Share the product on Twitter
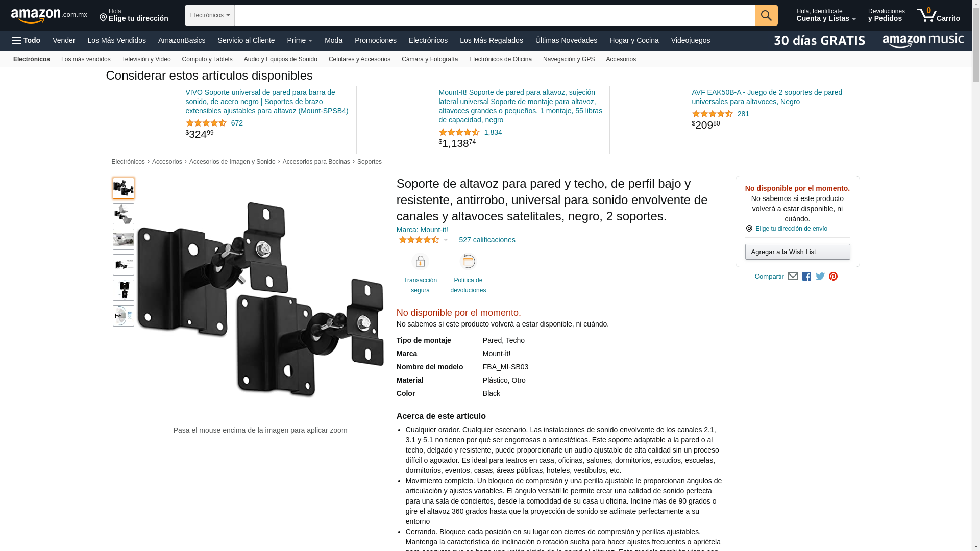This screenshot has height=551, width=980. 820,277
